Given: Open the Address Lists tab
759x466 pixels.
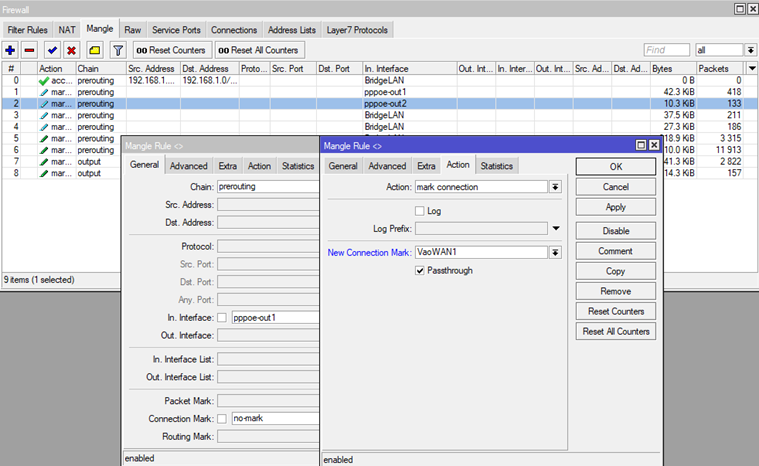Looking at the screenshot, I should [x=291, y=30].
